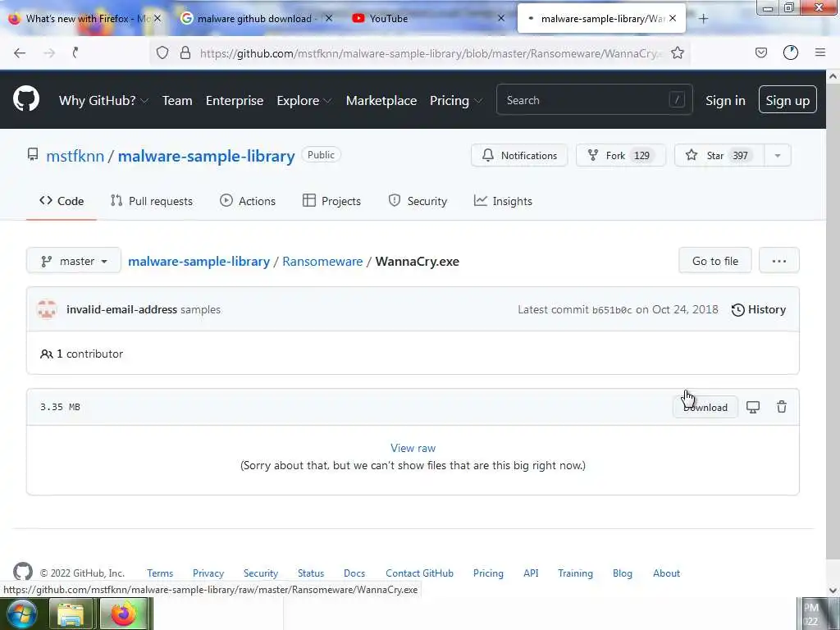
Task: Open the Star lists dropdown arrow
Action: [x=778, y=155]
